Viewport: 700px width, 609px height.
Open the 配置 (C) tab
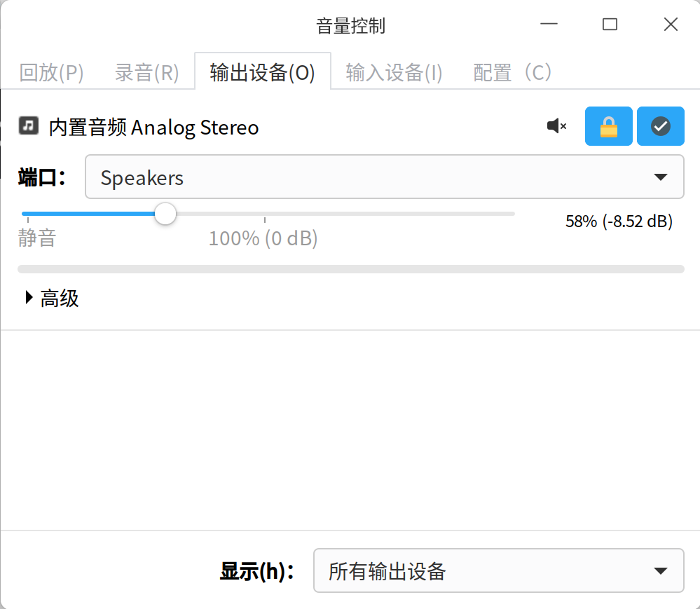click(x=512, y=72)
